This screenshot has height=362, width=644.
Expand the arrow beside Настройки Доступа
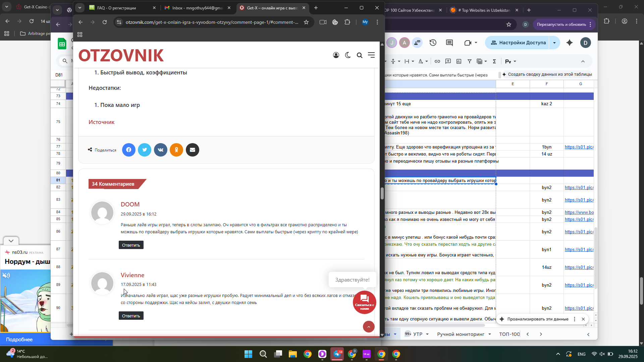click(x=554, y=43)
